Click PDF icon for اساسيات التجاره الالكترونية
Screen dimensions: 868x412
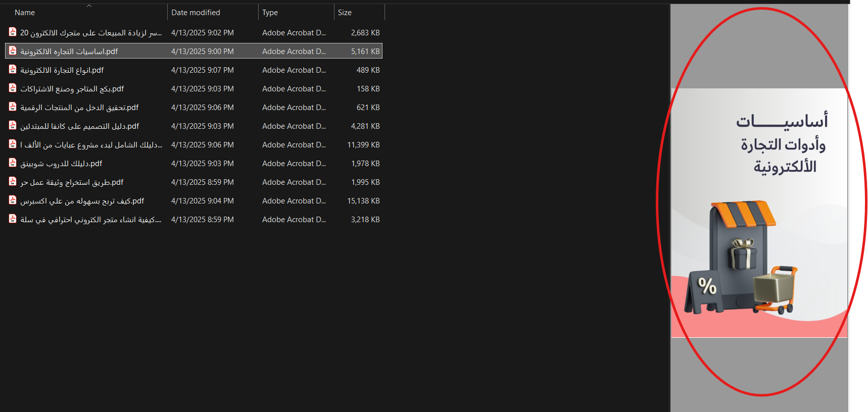13,51
